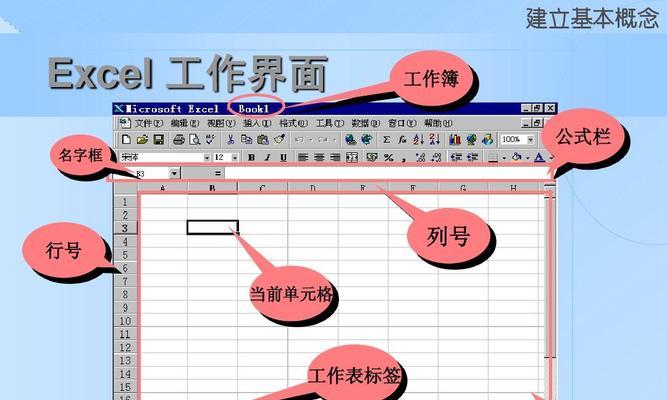Click the Open file folder icon
667x400 pixels.
pyautogui.click(x=143, y=139)
